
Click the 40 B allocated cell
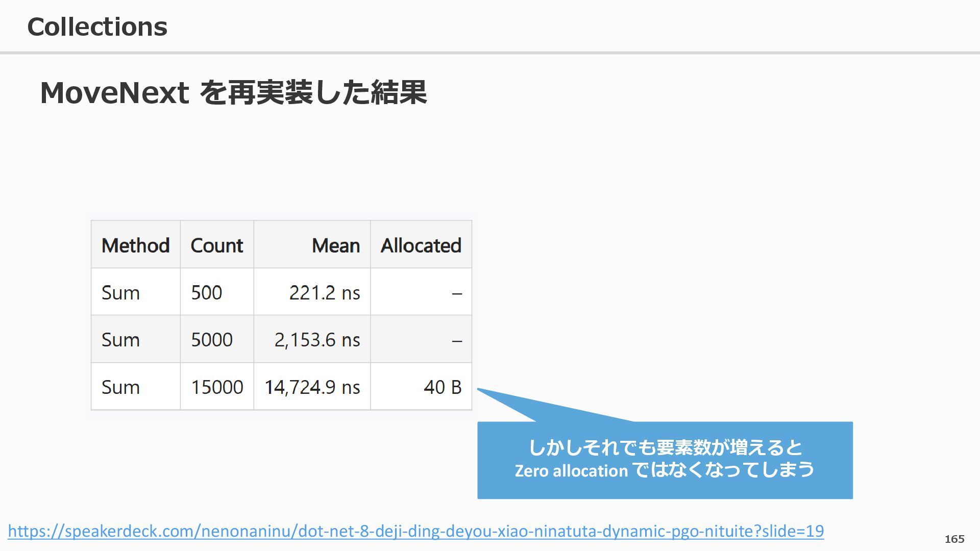442,387
